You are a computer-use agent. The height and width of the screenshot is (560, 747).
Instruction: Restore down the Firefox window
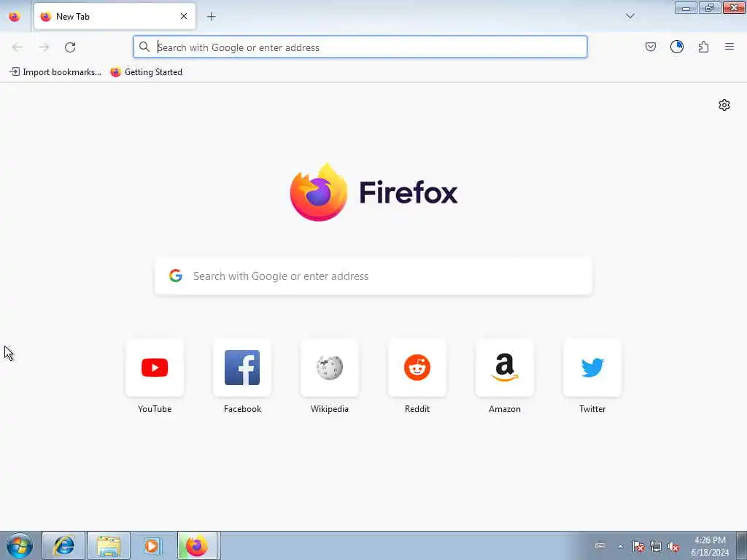[x=710, y=7]
